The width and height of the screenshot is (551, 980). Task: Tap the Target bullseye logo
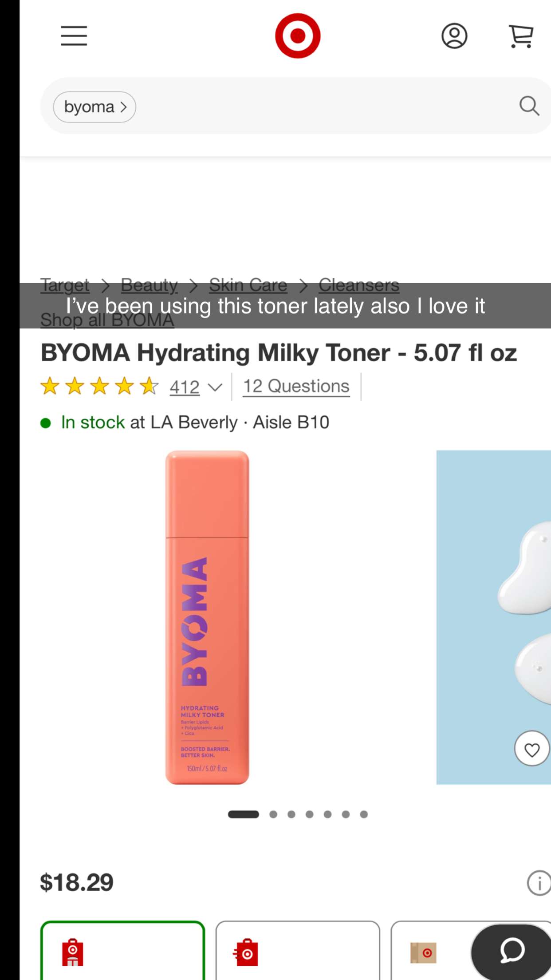tap(298, 36)
